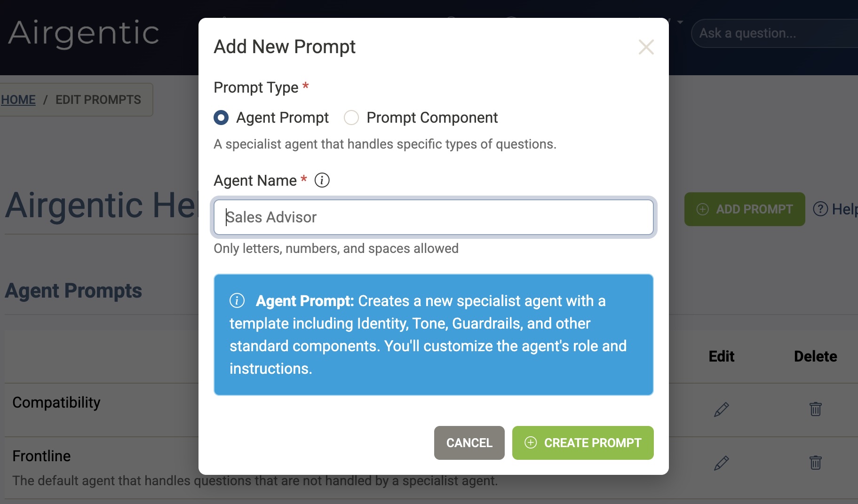
Task: Click the Create Prompt button
Action: [582, 443]
